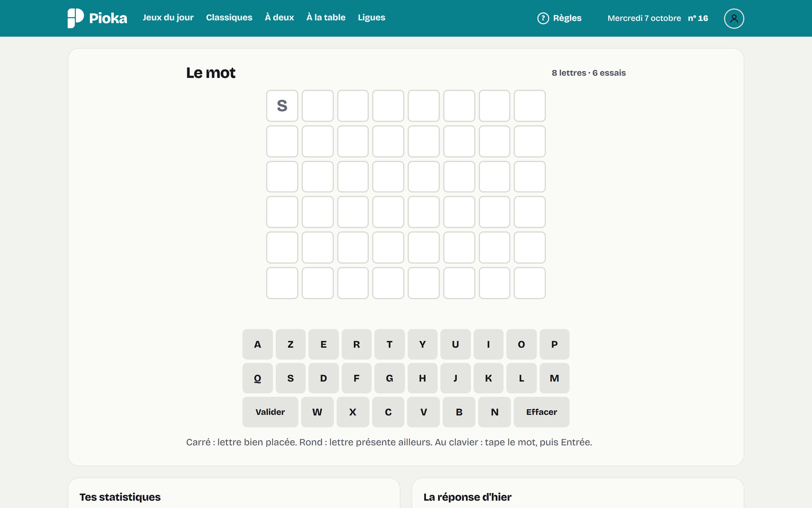This screenshot has width=812, height=508.
Task: Click the Le mot title
Action: [210, 73]
